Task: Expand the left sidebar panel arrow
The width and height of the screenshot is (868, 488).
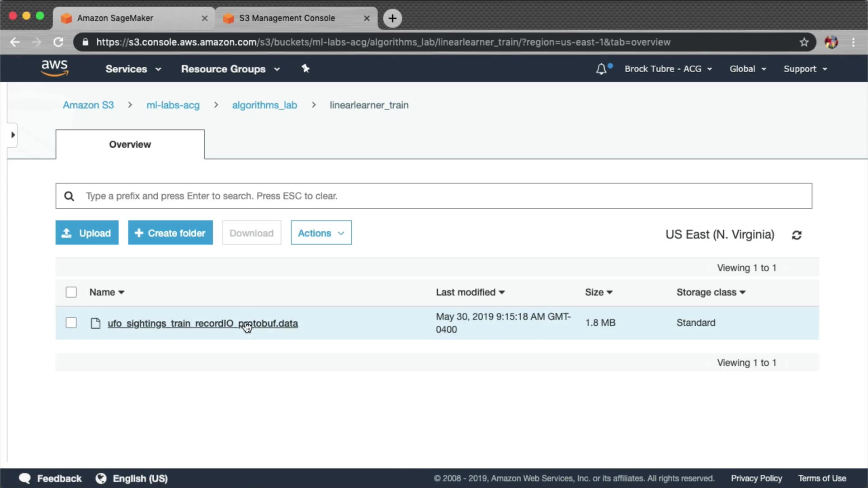Action: [x=13, y=135]
